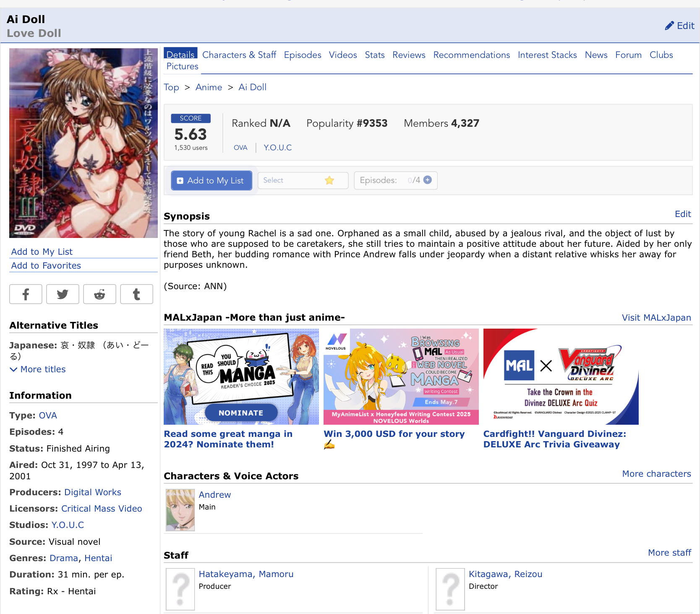Click Critical Mass Video licensor link
Viewport: 700px width, 614px height.
[x=102, y=509]
